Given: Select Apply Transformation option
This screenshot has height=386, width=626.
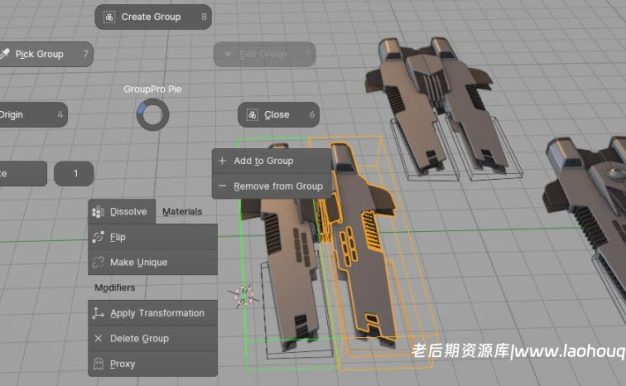Looking at the screenshot, I should (x=153, y=313).
